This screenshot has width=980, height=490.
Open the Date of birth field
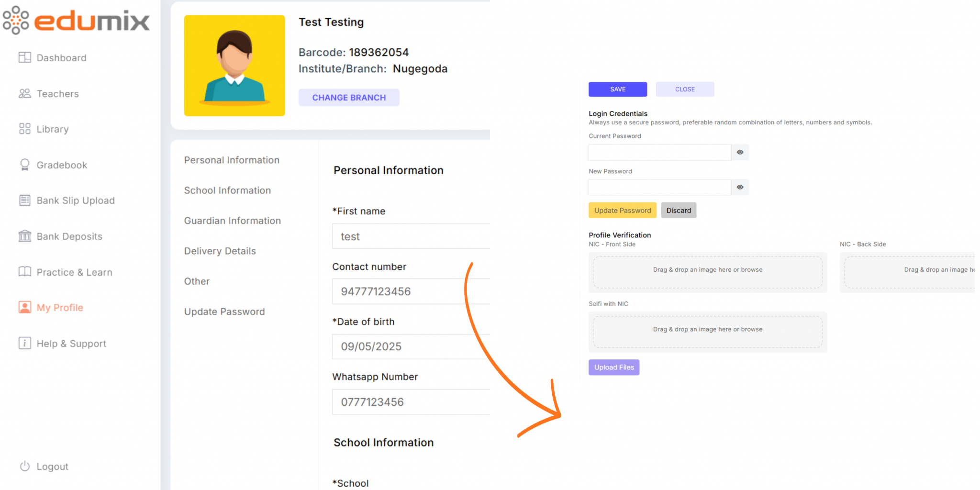(411, 346)
